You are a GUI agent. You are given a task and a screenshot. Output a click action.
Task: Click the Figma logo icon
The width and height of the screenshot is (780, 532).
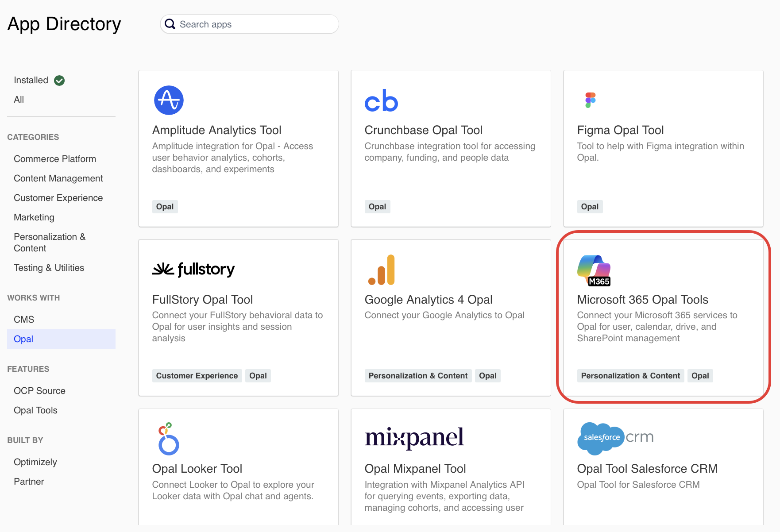coord(590,100)
